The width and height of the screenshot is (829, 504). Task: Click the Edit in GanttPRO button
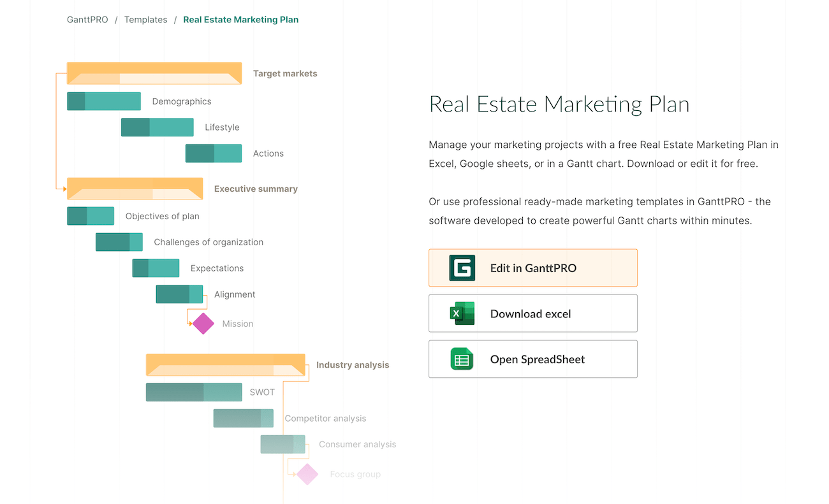tap(533, 268)
